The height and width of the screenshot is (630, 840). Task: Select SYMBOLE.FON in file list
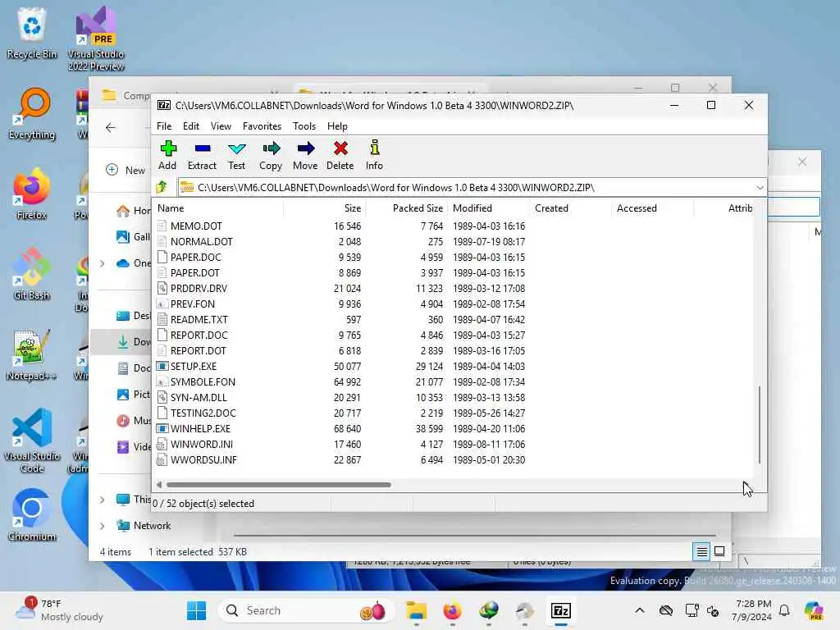(x=203, y=382)
